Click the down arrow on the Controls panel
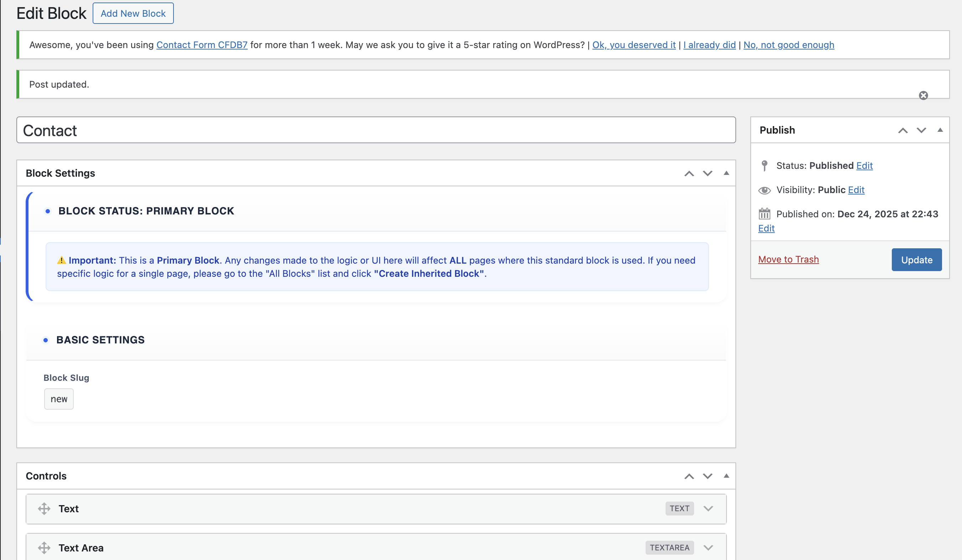The height and width of the screenshot is (560, 962). pyautogui.click(x=707, y=476)
